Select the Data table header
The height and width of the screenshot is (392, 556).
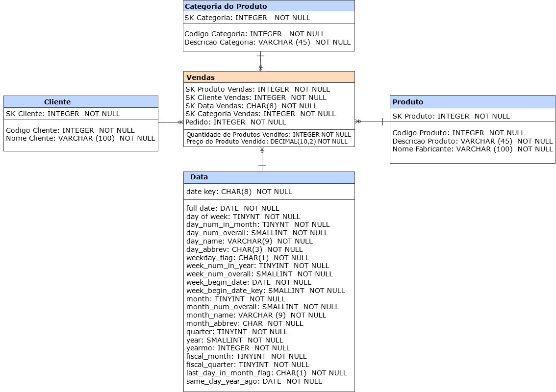click(x=269, y=177)
